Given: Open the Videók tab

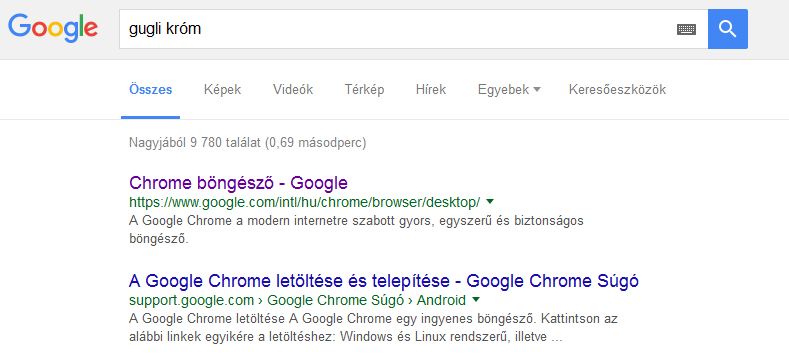Looking at the screenshot, I should tap(293, 90).
